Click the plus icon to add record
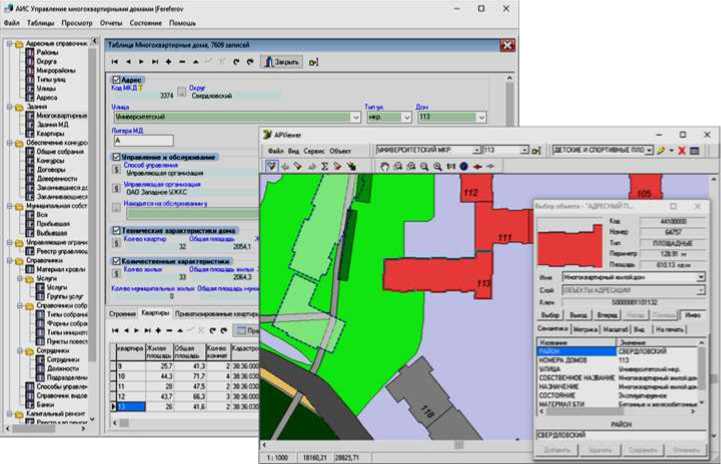Image resolution: width=721 pixels, height=464 pixels. (169, 61)
